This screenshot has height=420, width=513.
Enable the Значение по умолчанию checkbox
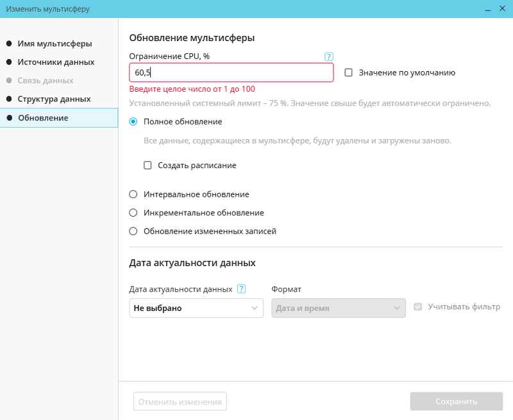(349, 73)
